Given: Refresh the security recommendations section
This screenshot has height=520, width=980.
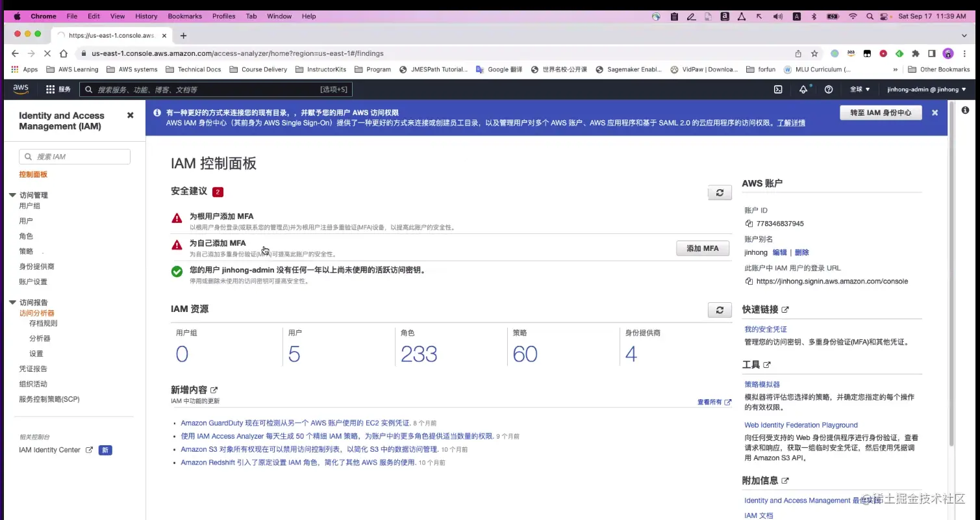Looking at the screenshot, I should (720, 192).
